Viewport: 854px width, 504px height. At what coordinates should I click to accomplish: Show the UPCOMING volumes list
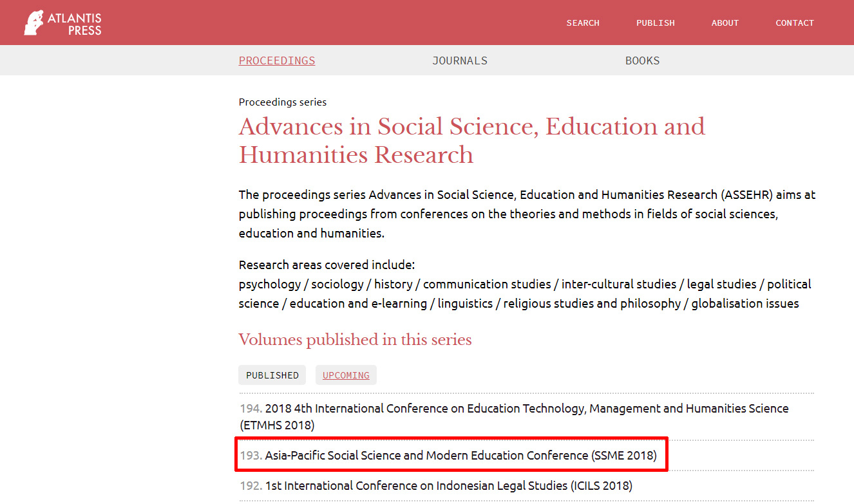point(346,375)
